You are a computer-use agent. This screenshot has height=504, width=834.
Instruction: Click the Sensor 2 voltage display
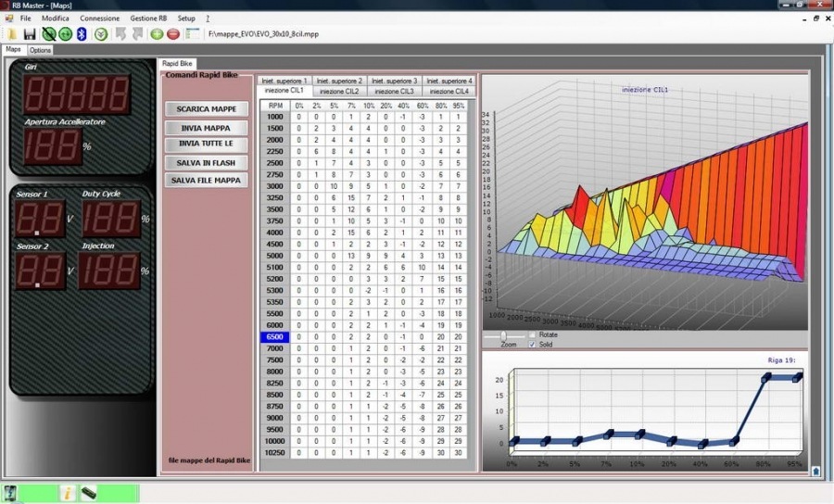(40, 271)
